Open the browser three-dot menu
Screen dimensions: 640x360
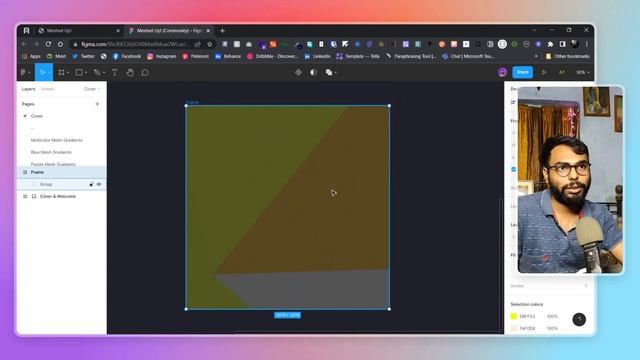coord(587,44)
